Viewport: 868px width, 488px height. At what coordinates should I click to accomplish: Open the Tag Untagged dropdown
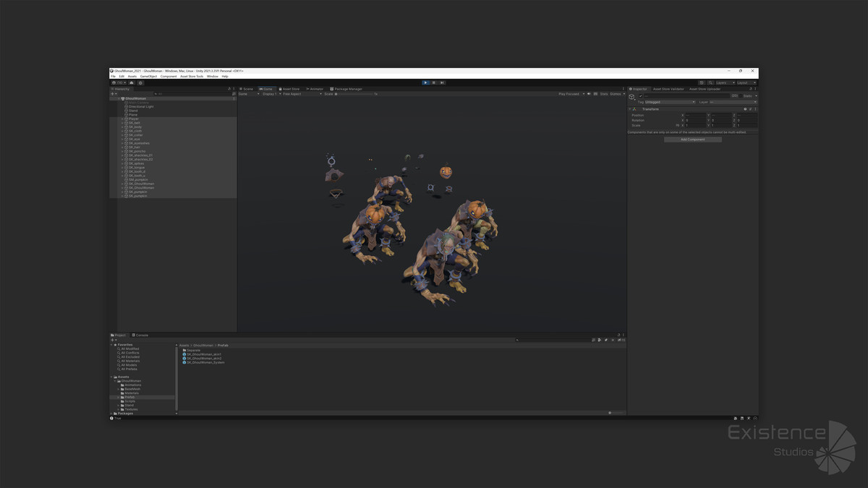[x=668, y=102]
